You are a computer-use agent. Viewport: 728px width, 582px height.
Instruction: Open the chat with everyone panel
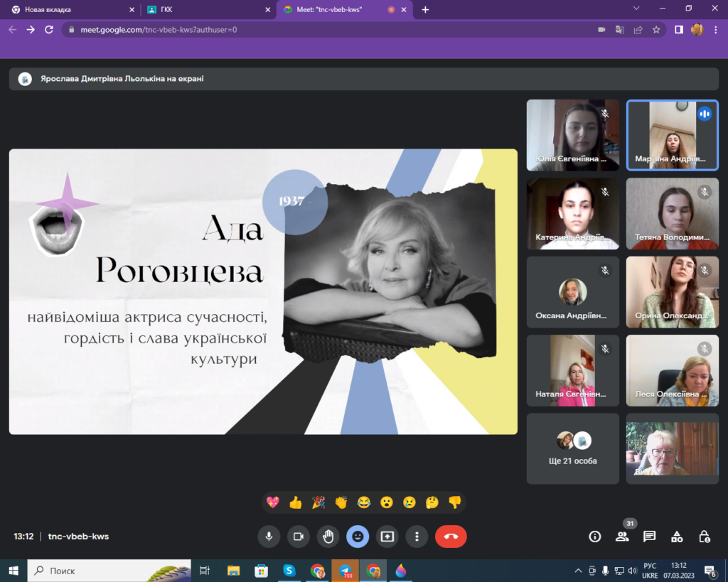pyautogui.click(x=649, y=537)
